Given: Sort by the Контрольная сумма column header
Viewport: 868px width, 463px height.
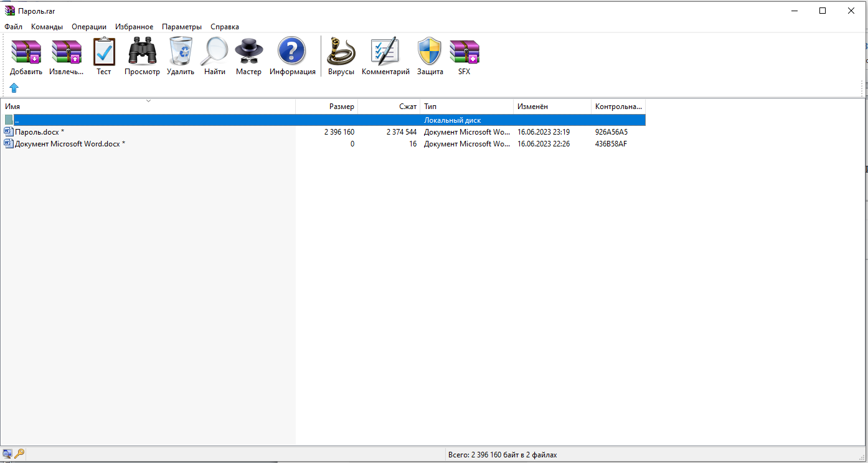Looking at the screenshot, I should coord(618,107).
